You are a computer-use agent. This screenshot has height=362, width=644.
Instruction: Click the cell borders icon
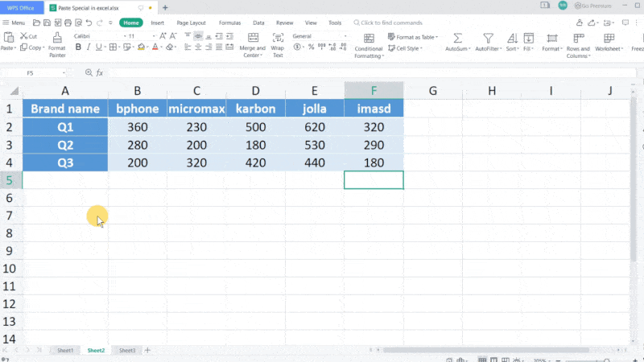point(113,47)
